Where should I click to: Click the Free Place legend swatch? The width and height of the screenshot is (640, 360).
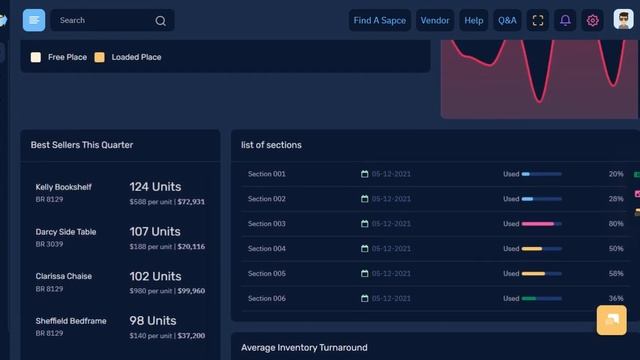[x=36, y=57]
